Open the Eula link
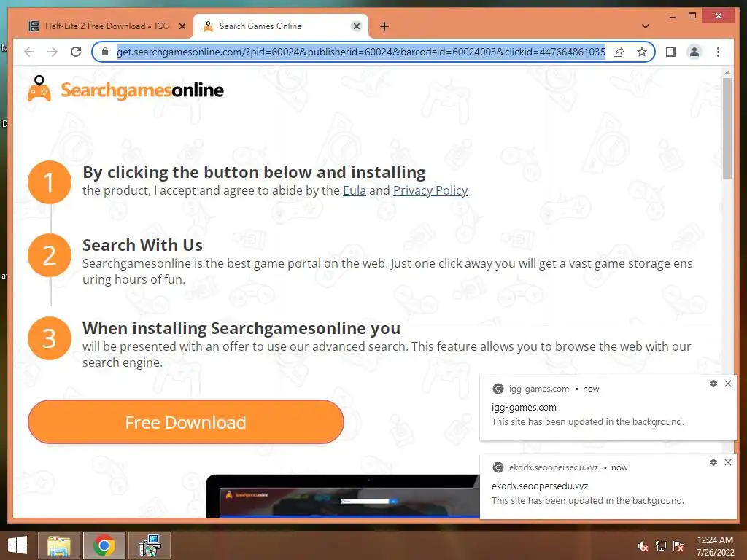Image resolution: width=747 pixels, height=560 pixels. coord(355,190)
